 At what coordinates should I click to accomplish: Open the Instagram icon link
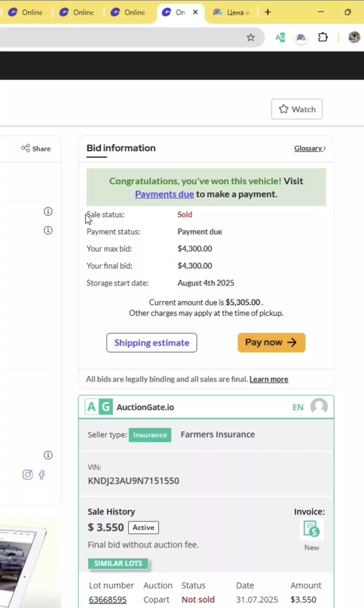click(x=28, y=475)
